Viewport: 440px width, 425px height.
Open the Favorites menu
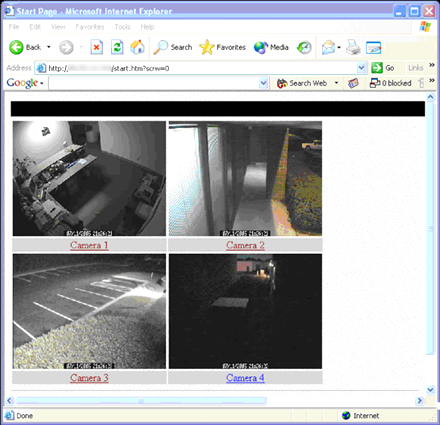[90, 27]
